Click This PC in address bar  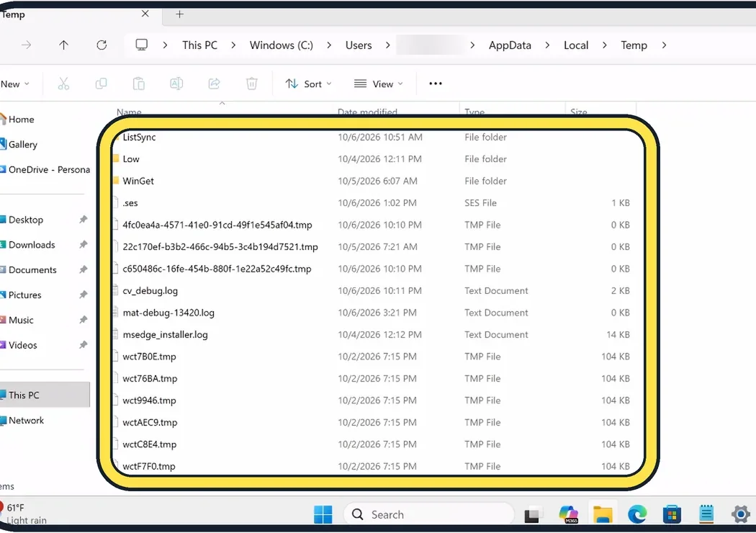[199, 45]
